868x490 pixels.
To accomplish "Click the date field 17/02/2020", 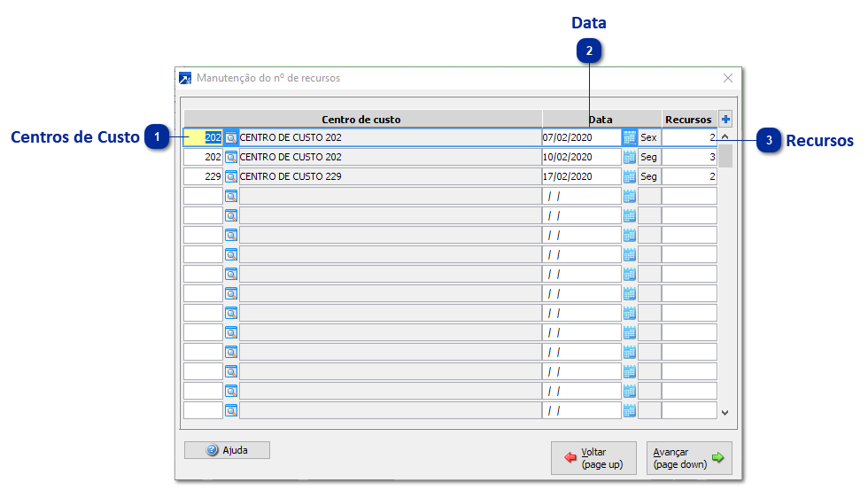I will click(x=581, y=176).
